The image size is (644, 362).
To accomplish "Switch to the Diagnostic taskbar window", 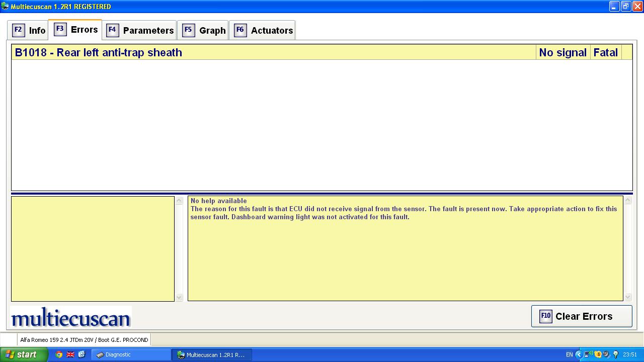I will pyautogui.click(x=131, y=354).
